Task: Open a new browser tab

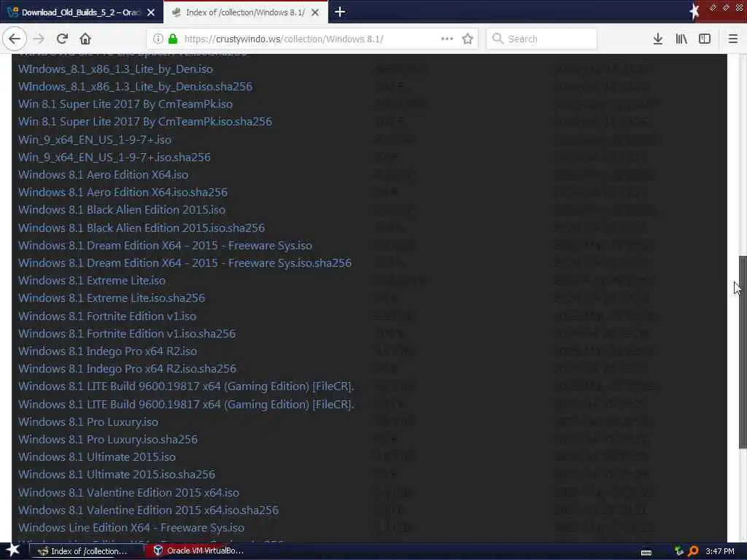Action: 340,12
